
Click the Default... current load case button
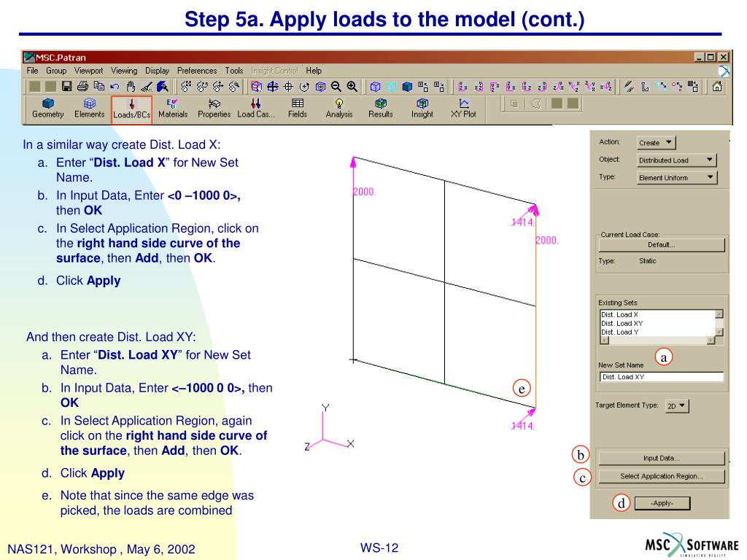tap(661, 245)
